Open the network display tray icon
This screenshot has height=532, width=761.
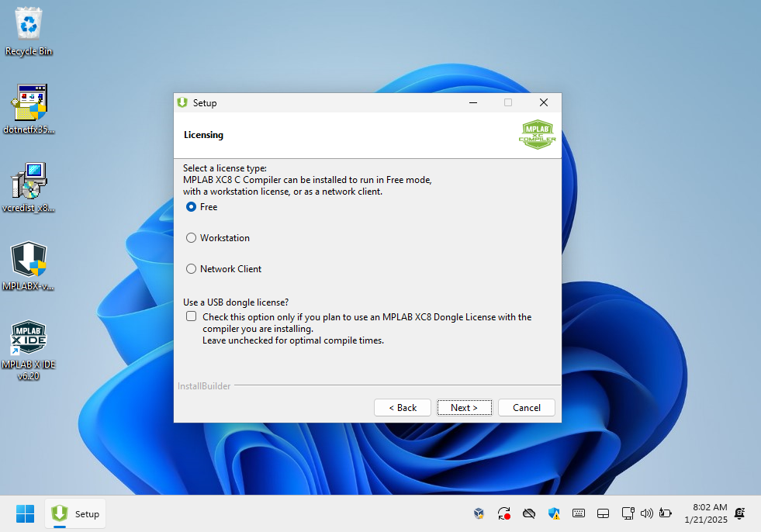[x=628, y=513]
